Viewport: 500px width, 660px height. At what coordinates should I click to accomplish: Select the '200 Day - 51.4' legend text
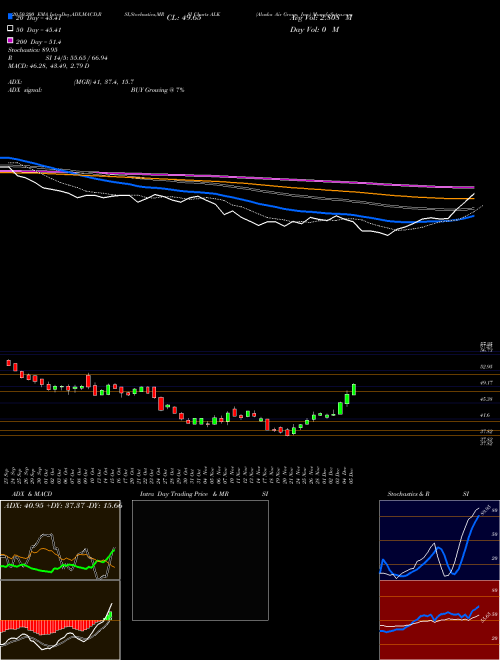point(39,42)
